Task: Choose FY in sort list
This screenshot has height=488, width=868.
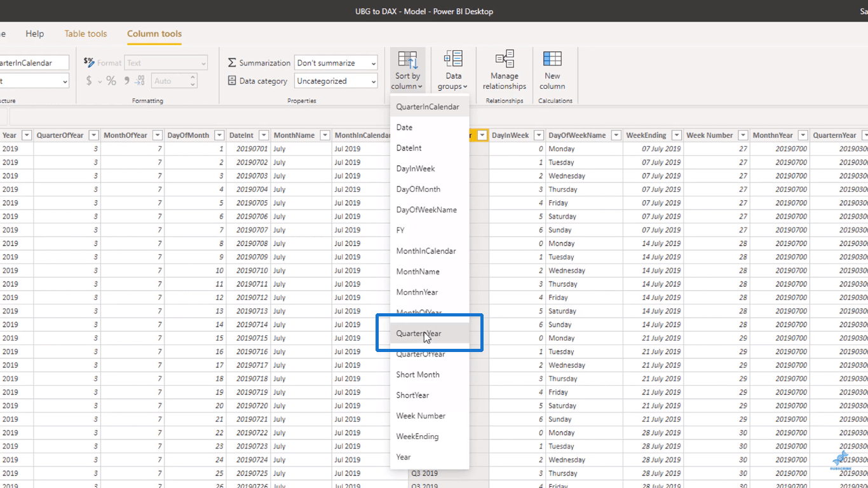Action: (x=430, y=230)
